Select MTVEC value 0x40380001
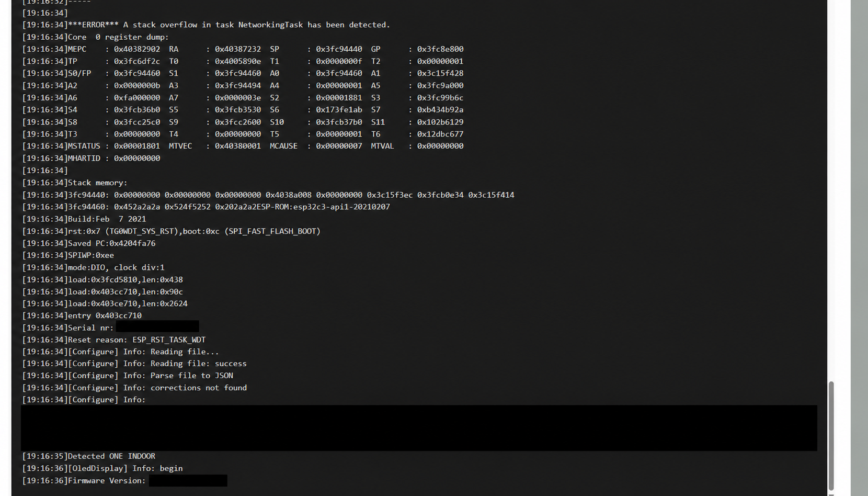The width and height of the screenshot is (868, 496). (238, 146)
